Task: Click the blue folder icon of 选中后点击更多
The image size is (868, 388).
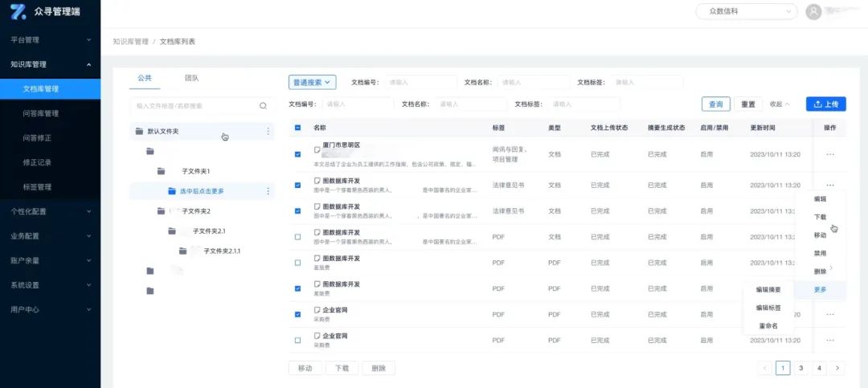Action: click(172, 191)
